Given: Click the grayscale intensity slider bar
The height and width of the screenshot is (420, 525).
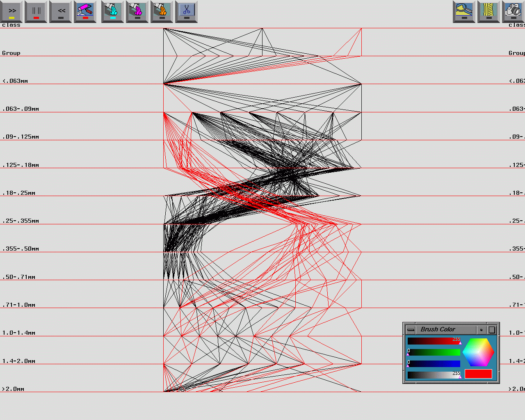Looking at the screenshot, I should 434,375.
